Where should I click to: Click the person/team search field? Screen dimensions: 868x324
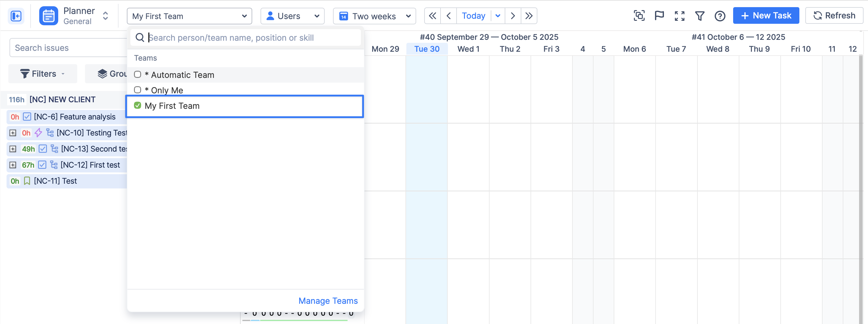click(x=249, y=37)
